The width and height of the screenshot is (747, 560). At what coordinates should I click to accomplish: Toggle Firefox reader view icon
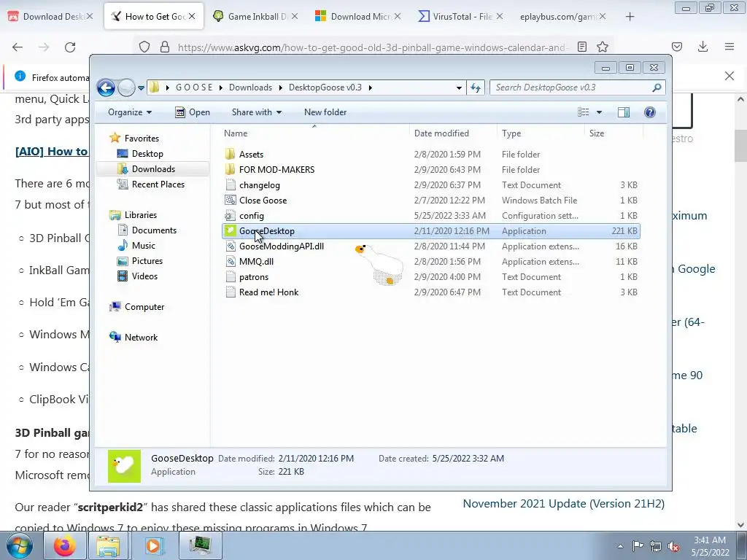click(x=581, y=47)
